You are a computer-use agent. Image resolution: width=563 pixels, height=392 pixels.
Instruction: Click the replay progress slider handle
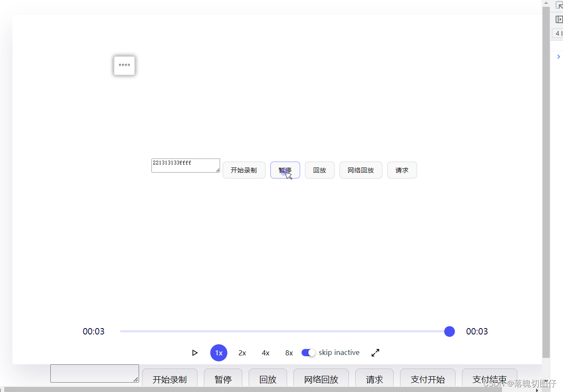coord(449,331)
